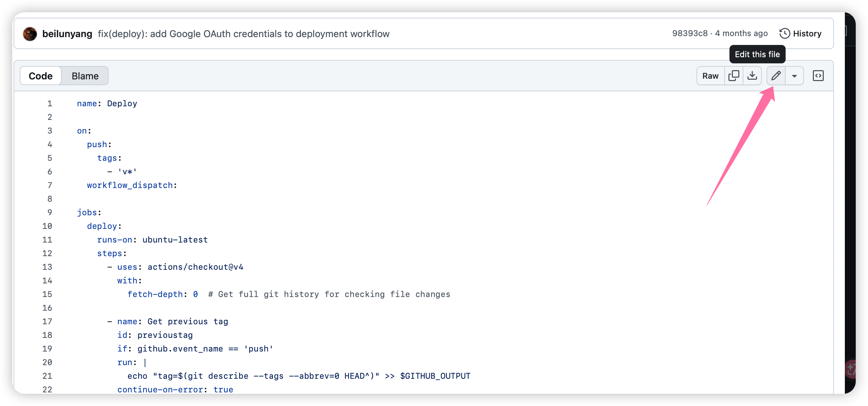868x406 pixels.
Task: Click beilunyang's avatar image
Action: [30, 34]
